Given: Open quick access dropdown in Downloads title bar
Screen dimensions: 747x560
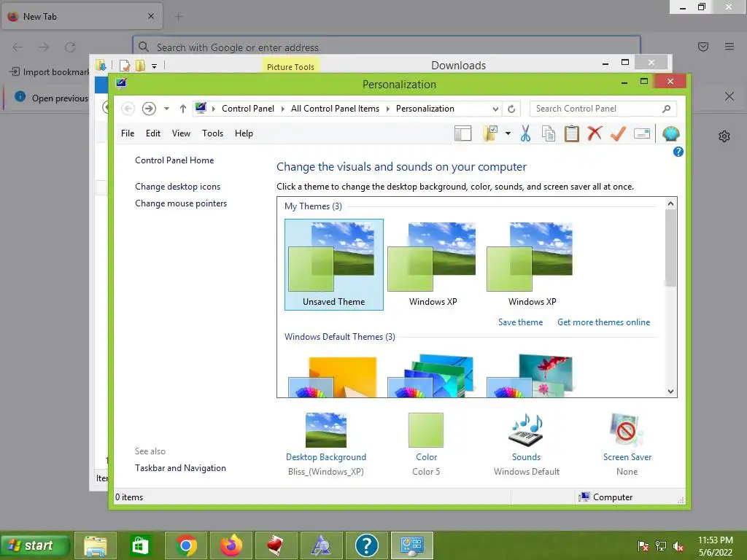Looking at the screenshot, I should click(155, 66).
